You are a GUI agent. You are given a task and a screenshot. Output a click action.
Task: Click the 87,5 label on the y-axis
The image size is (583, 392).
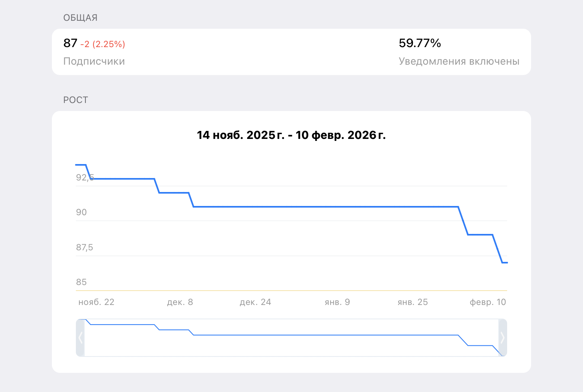[85, 247]
